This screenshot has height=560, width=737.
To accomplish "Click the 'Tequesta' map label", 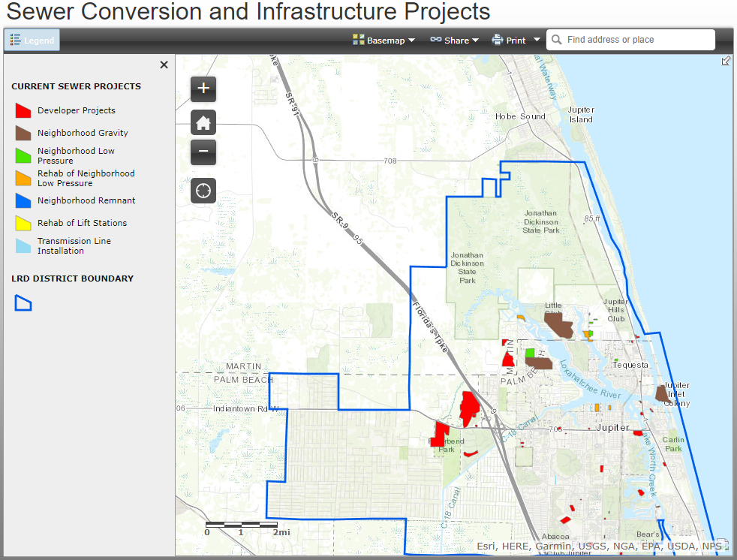I will 630,365.
